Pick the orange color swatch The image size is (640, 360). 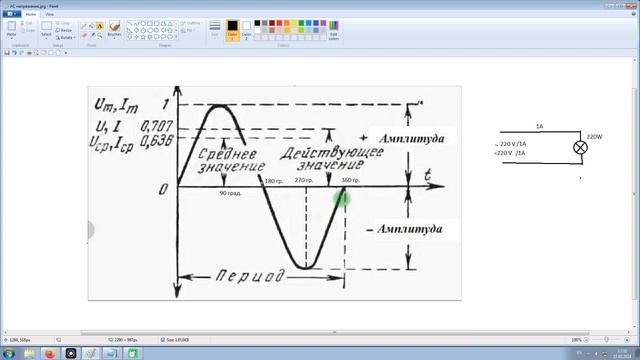point(287,23)
